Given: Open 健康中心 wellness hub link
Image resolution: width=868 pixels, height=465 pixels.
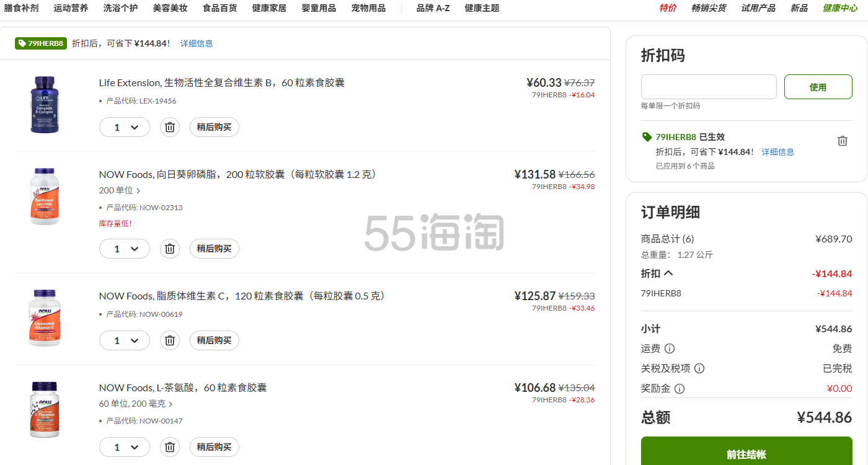Looking at the screenshot, I should click(x=840, y=8).
